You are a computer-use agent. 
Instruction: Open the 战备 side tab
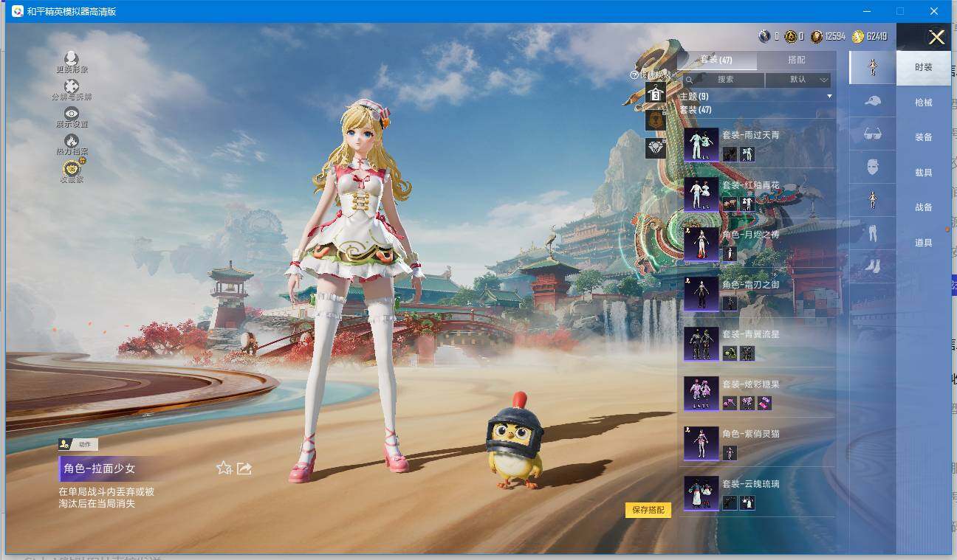(x=924, y=207)
